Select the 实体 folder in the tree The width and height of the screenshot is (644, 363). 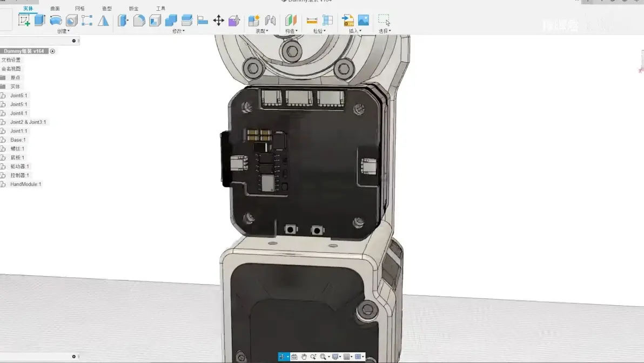(x=15, y=87)
